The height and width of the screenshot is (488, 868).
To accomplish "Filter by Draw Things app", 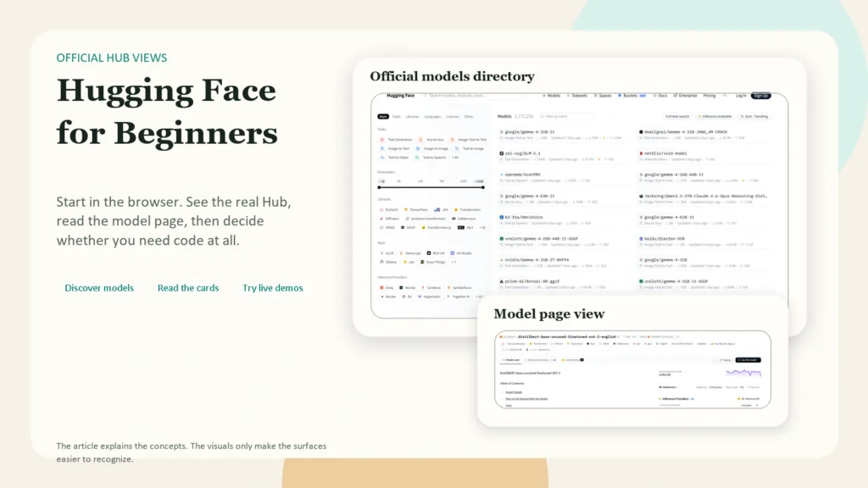I will 433,262.
